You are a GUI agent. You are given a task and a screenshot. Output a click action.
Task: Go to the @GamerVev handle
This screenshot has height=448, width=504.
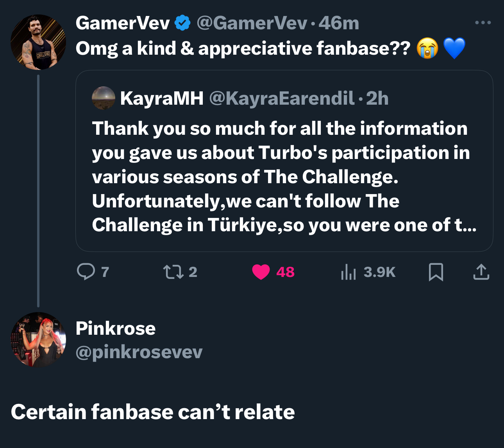click(252, 23)
